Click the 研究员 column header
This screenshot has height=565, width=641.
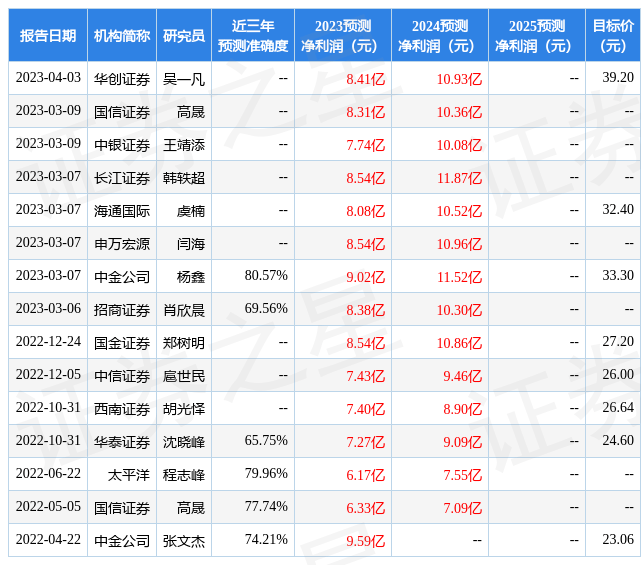[184, 36]
